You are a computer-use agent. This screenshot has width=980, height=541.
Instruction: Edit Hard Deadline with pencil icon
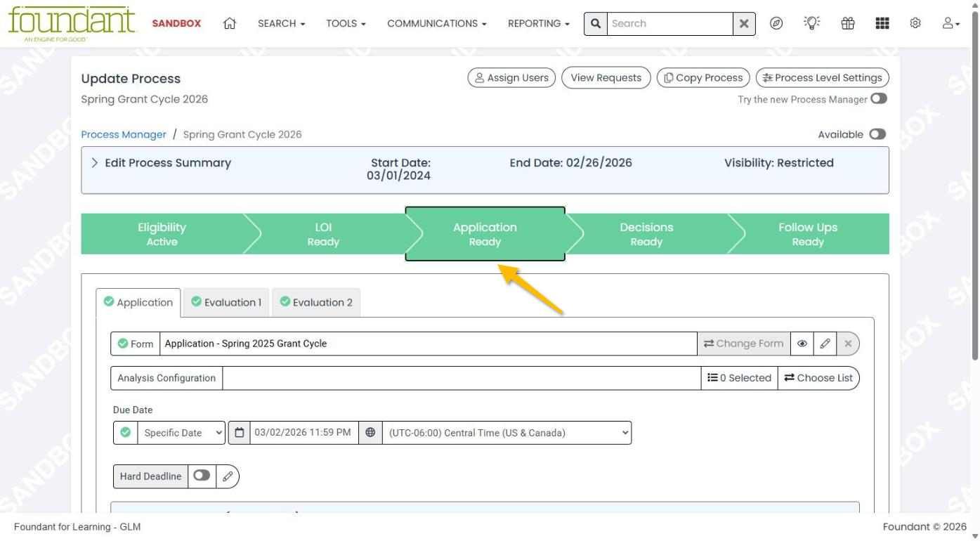point(228,476)
